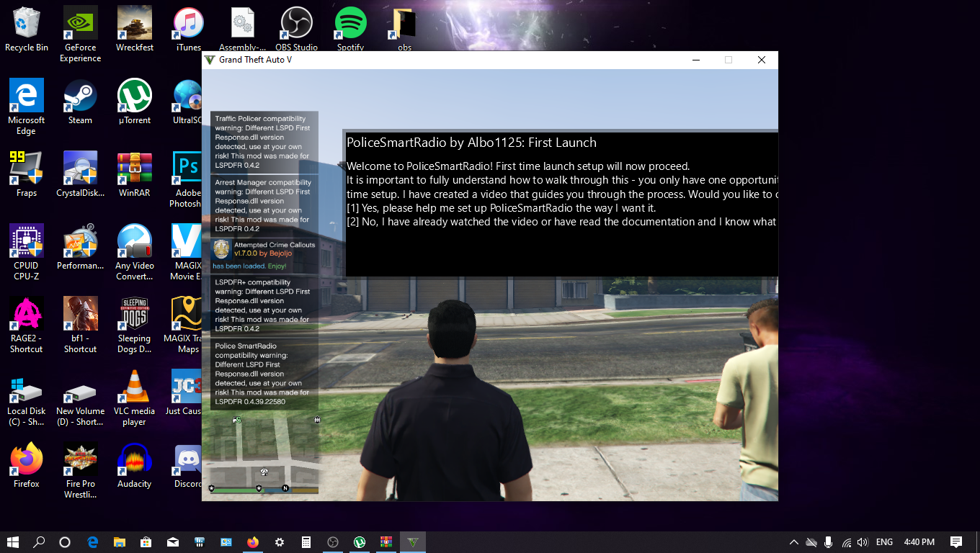Image resolution: width=980 pixels, height=553 pixels.
Task: Open the Microsoft Edge desktop shortcut
Action: (x=27, y=107)
